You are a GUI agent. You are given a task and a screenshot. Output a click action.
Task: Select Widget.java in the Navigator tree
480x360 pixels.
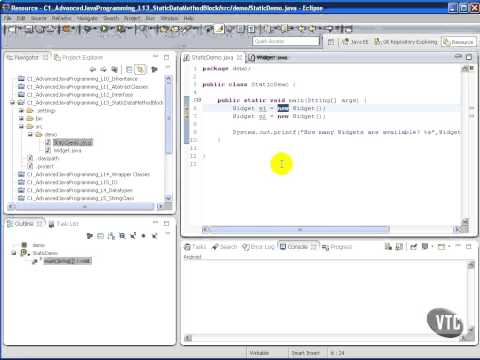(x=67, y=151)
